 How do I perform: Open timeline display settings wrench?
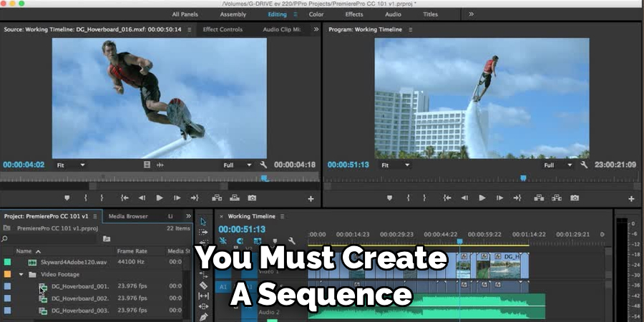click(292, 241)
